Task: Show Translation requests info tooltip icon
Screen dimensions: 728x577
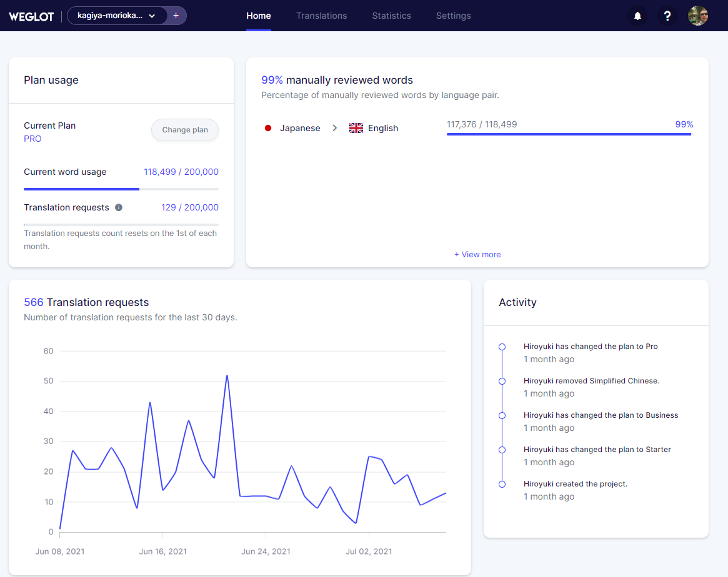Action: pos(119,207)
